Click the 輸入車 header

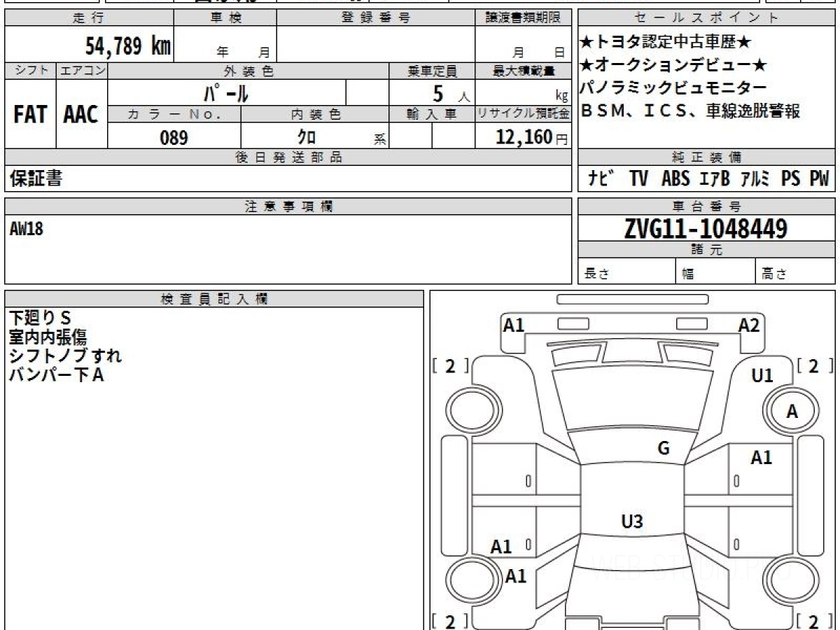coord(432,114)
